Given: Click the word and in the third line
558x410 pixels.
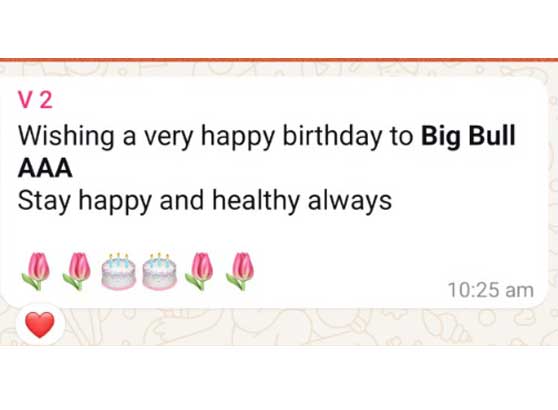Looking at the screenshot, I should click(x=181, y=200).
